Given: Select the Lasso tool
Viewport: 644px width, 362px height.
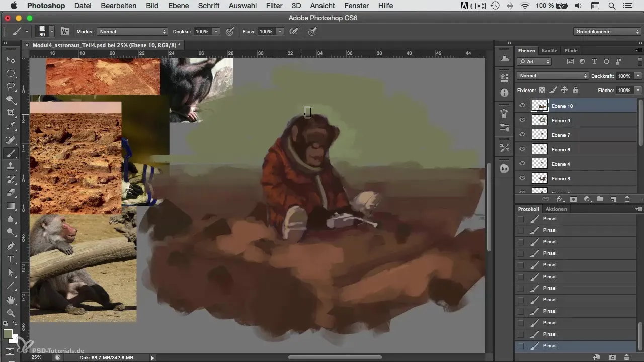Looking at the screenshot, I should [10, 86].
